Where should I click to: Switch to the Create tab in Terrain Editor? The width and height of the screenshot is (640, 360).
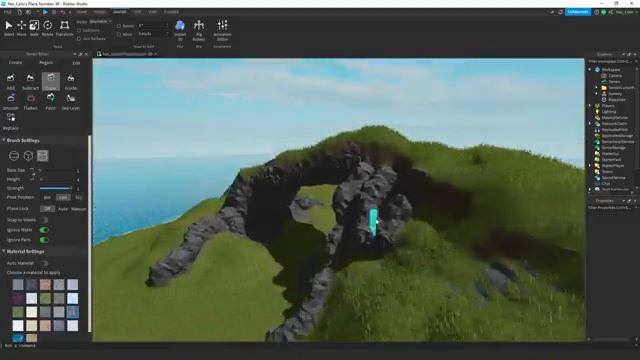[16, 63]
